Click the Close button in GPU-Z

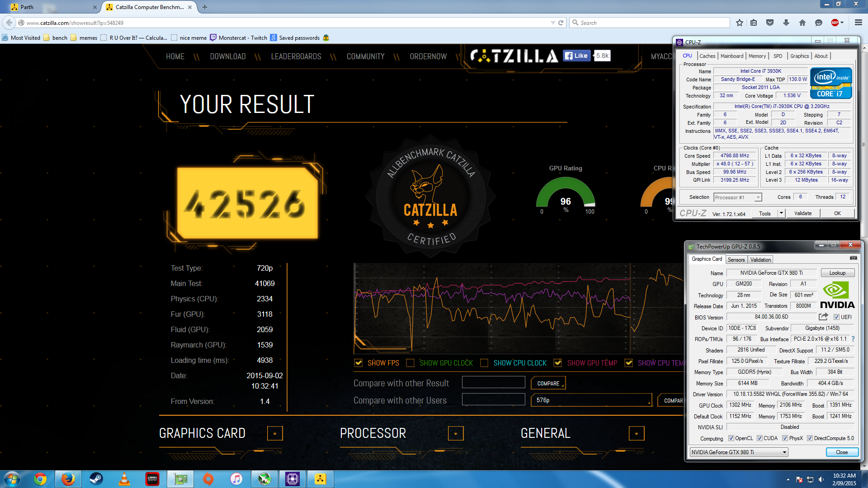coord(842,452)
